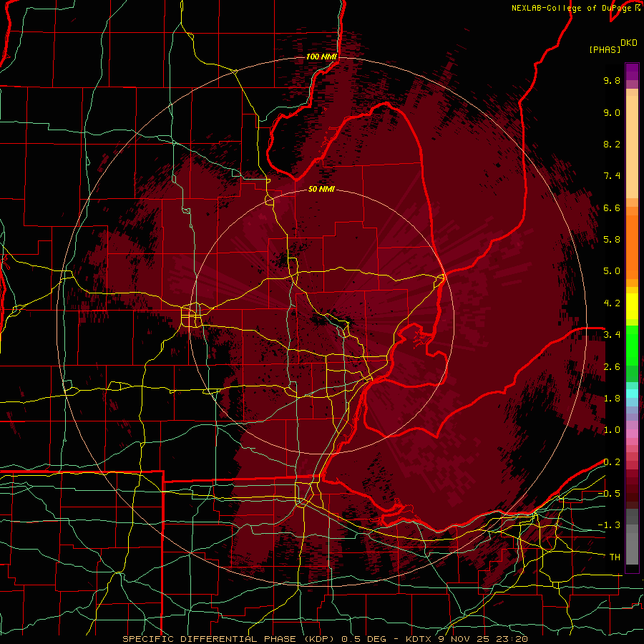
Task: Click the "100 NMI" range ring label
Action: (321, 57)
